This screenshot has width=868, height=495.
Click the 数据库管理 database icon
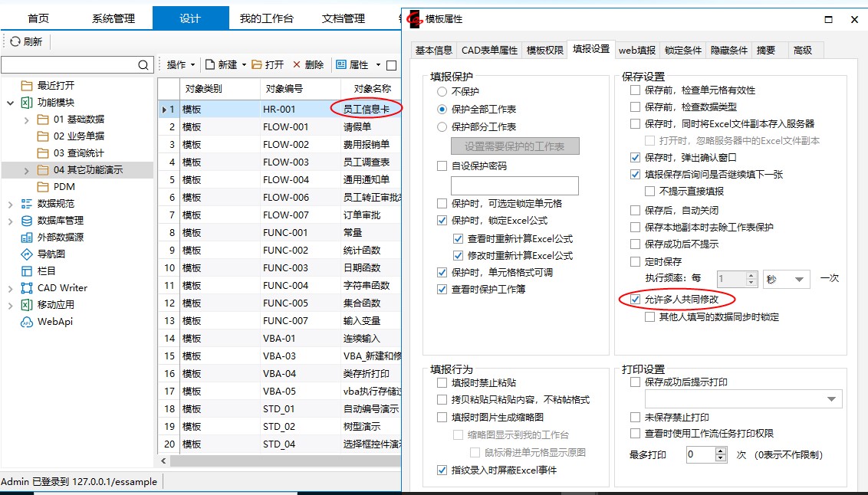(27, 220)
